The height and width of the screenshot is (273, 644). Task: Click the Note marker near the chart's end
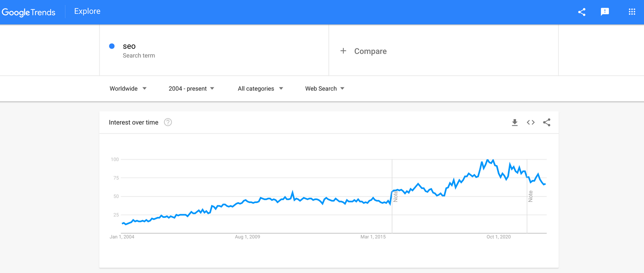tap(530, 196)
